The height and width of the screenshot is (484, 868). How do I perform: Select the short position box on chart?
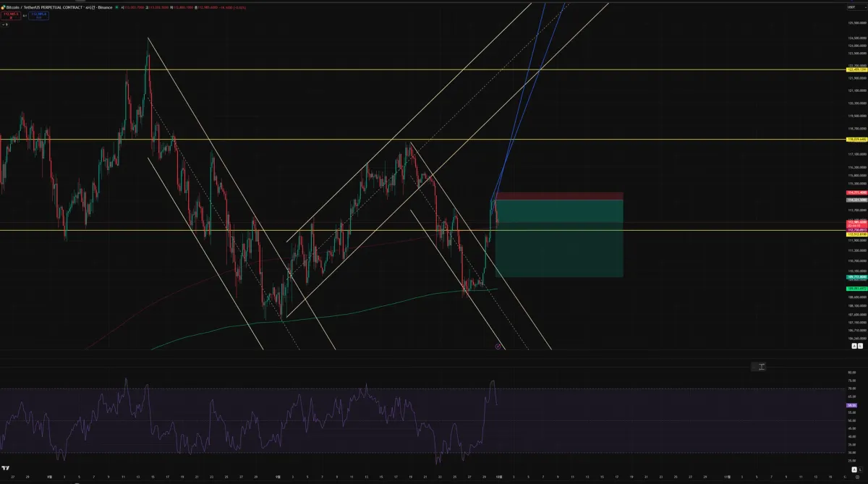tap(559, 234)
